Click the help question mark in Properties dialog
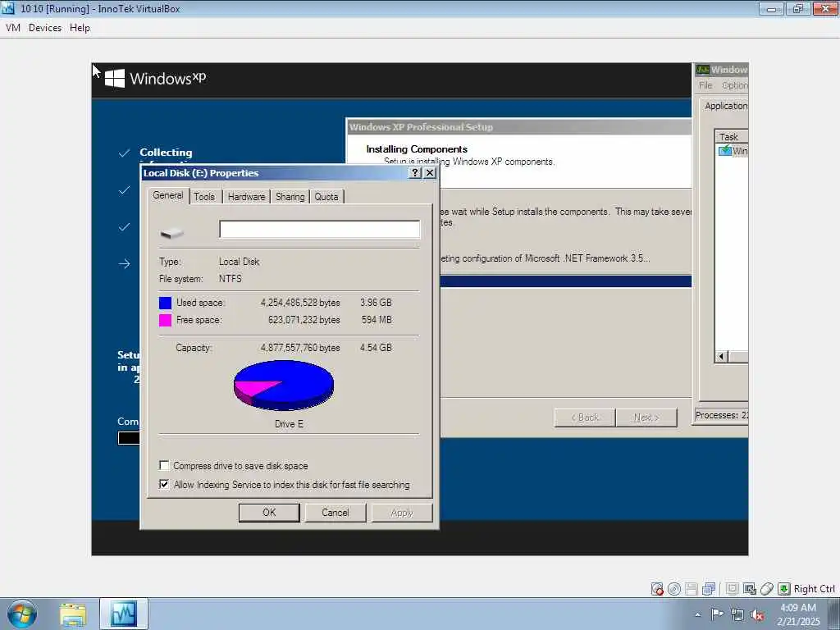The image size is (840, 630). tap(414, 172)
